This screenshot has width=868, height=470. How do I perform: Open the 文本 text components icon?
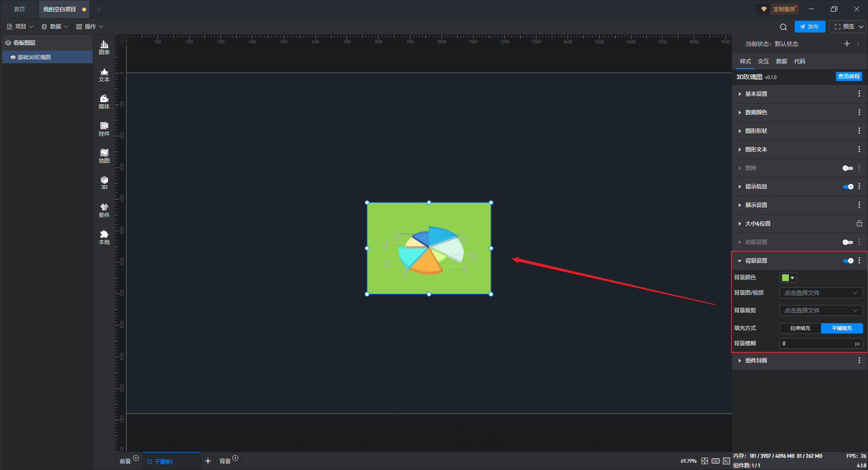pos(104,75)
